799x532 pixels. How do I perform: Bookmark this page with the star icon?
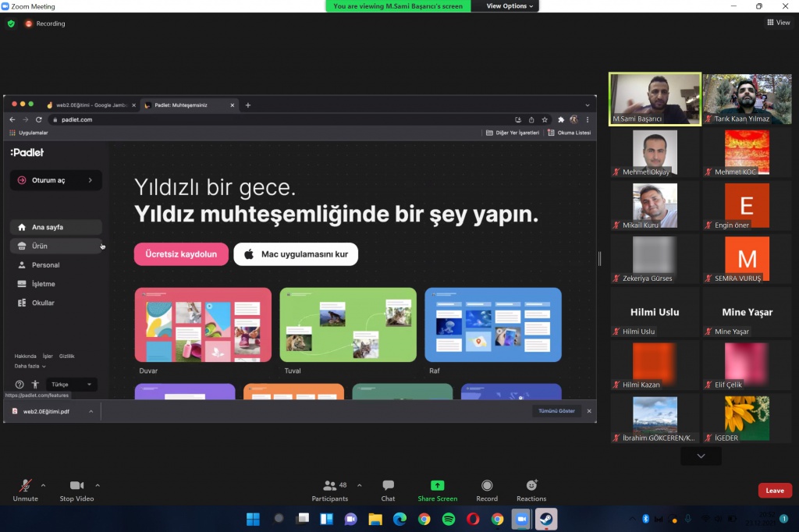[x=545, y=120]
